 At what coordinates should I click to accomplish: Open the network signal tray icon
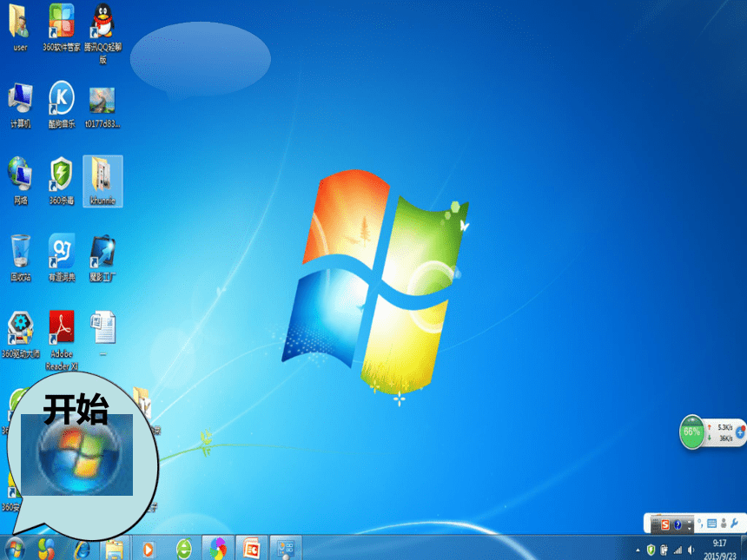click(678, 550)
